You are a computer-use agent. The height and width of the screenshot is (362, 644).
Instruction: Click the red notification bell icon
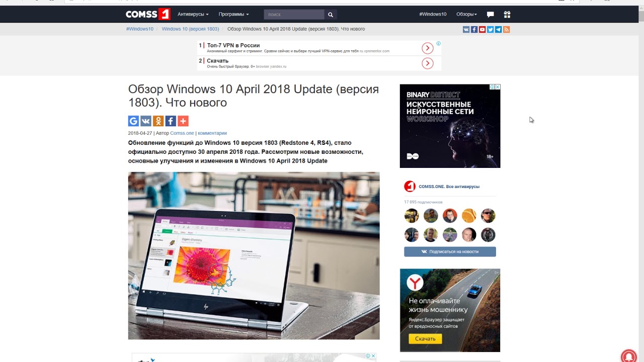coord(628,355)
